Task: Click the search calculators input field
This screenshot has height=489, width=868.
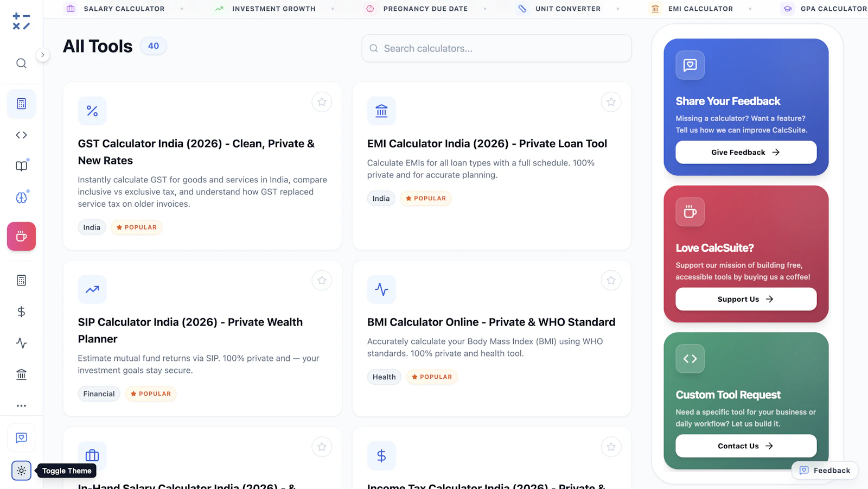Action: (x=496, y=48)
